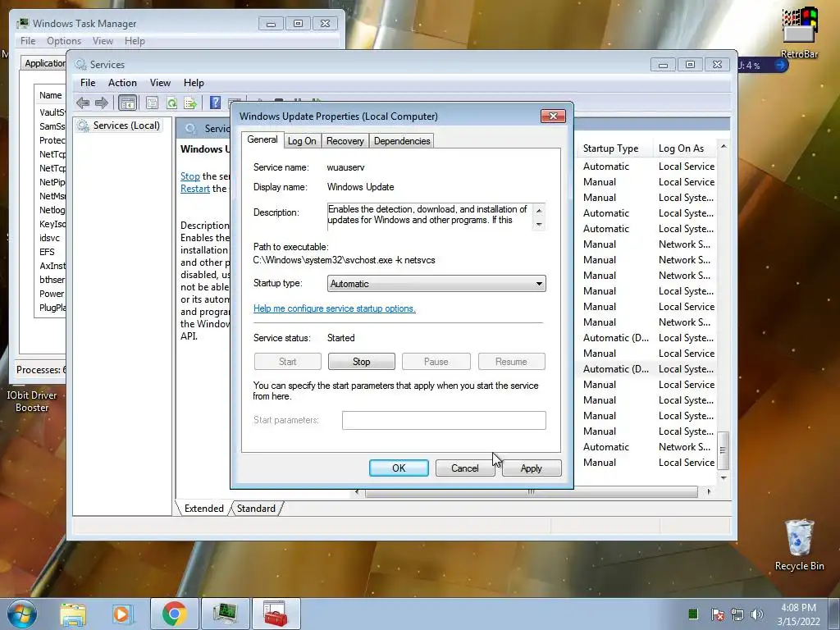The width and height of the screenshot is (840, 630).
Task: Click the Forward arrow in Services toolbar
Action: click(x=101, y=103)
